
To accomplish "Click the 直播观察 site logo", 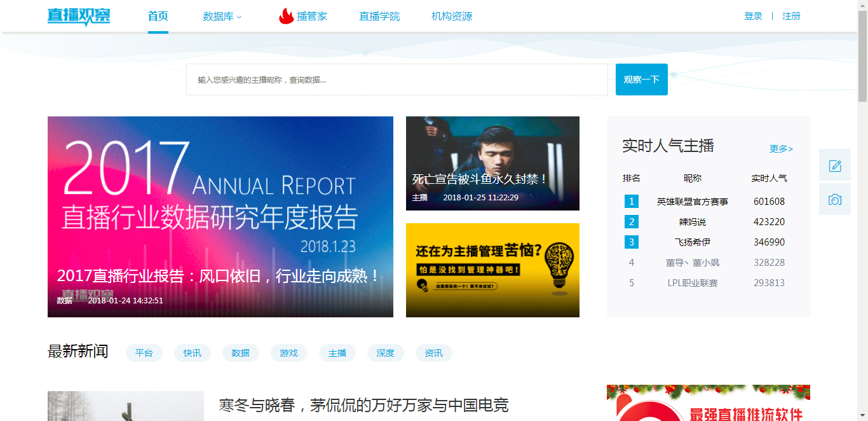I will [x=79, y=17].
